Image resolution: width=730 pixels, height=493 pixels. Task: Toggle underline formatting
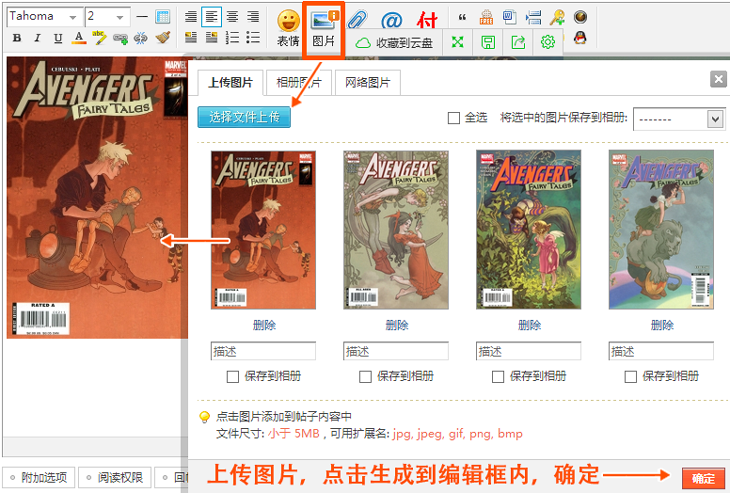tap(58, 38)
